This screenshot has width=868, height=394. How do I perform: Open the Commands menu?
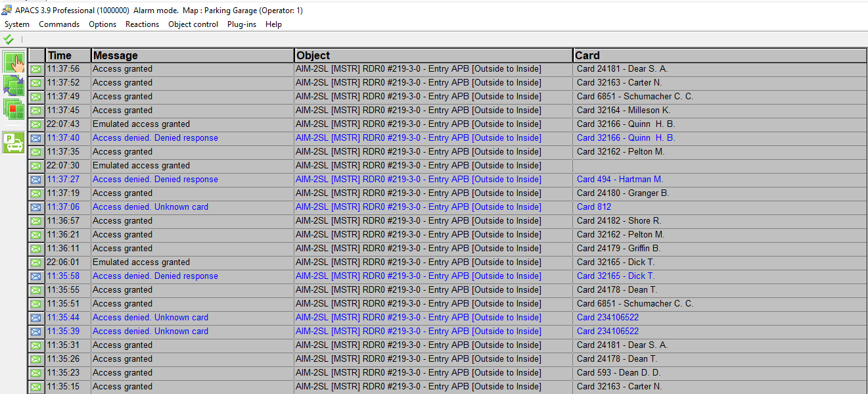[x=59, y=24]
